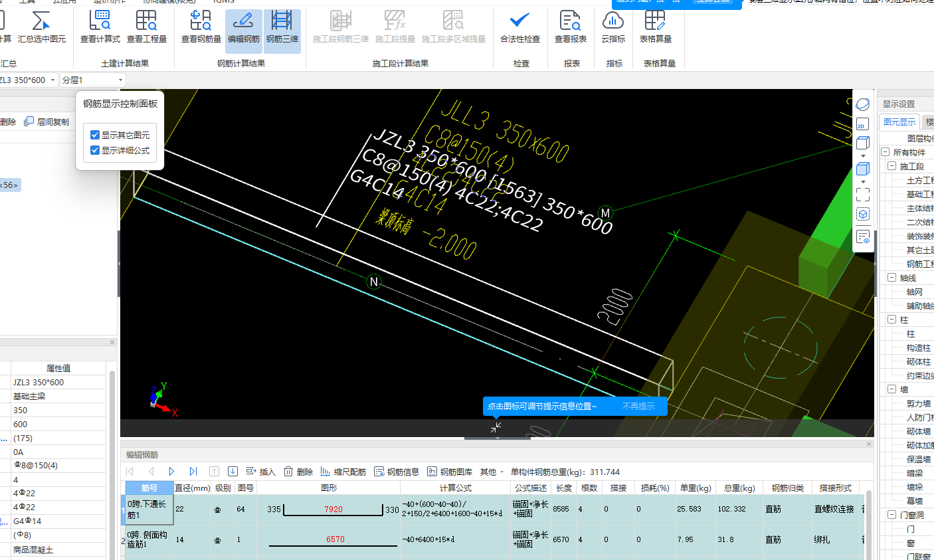Go to last rebar record arrow
The width and height of the screenshot is (934, 560).
[193, 472]
